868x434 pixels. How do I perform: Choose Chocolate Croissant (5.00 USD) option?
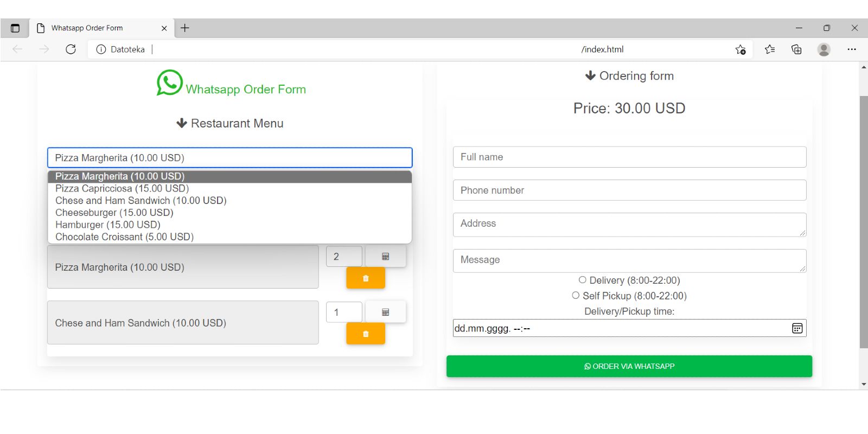point(124,237)
